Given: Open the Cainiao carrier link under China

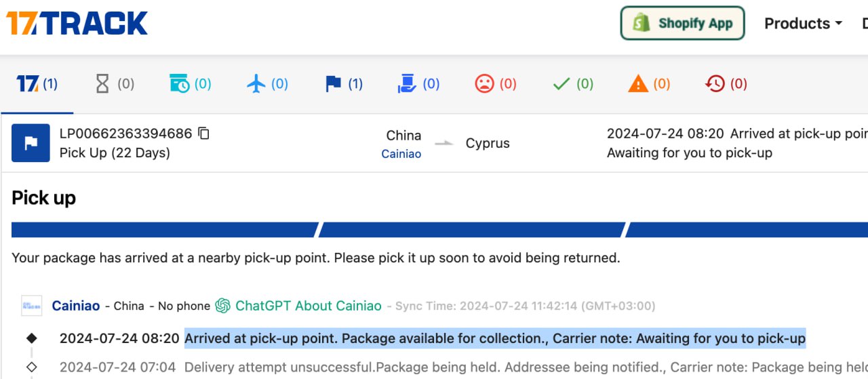Looking at the screenshot, I should point(401,154).
